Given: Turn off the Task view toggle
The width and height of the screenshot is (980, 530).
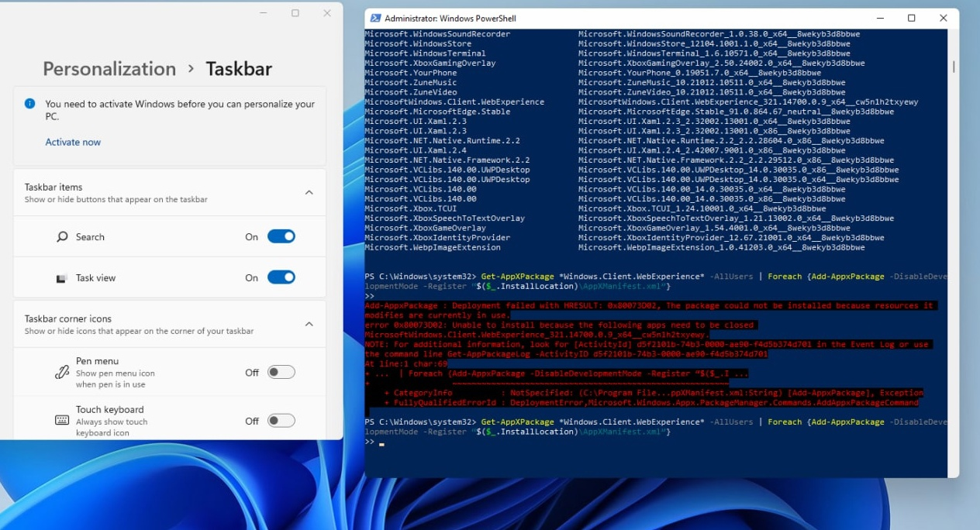Looking at the screenshot, I should 281,277.
